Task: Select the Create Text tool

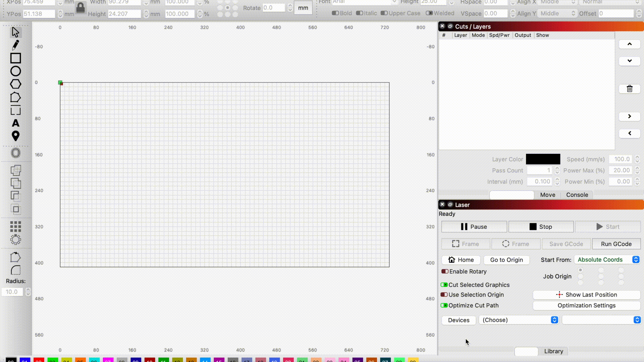Action: pos(15,123)
